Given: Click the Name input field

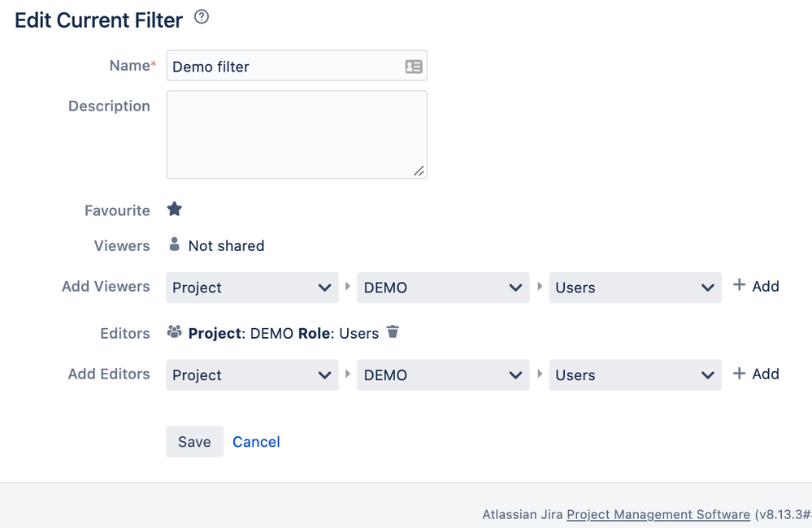Looking at the screenshot, I should pos(297,66).
